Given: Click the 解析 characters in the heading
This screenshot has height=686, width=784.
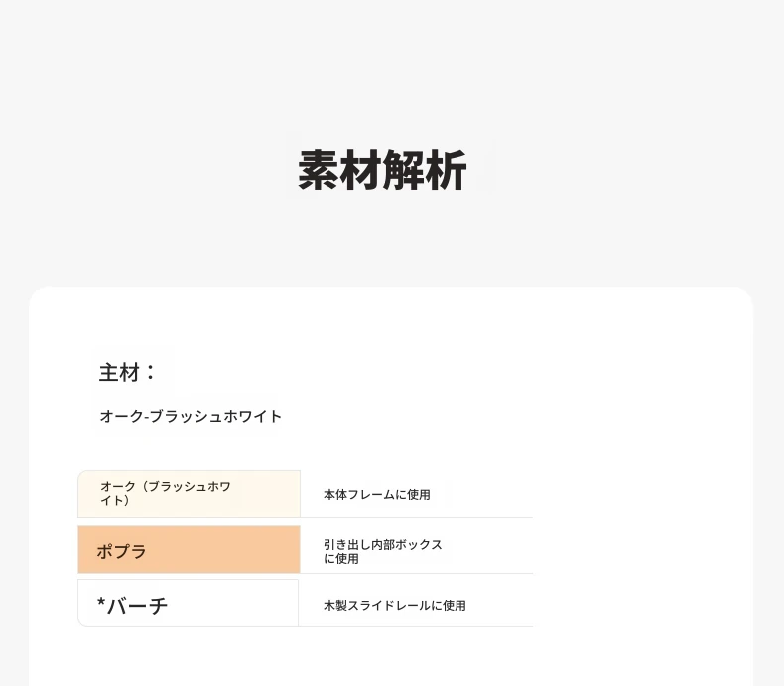Looking at the screenshot, I should (425, 170).
